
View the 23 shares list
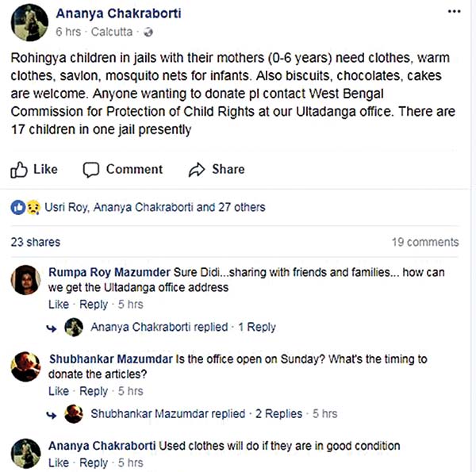(35, 242)
